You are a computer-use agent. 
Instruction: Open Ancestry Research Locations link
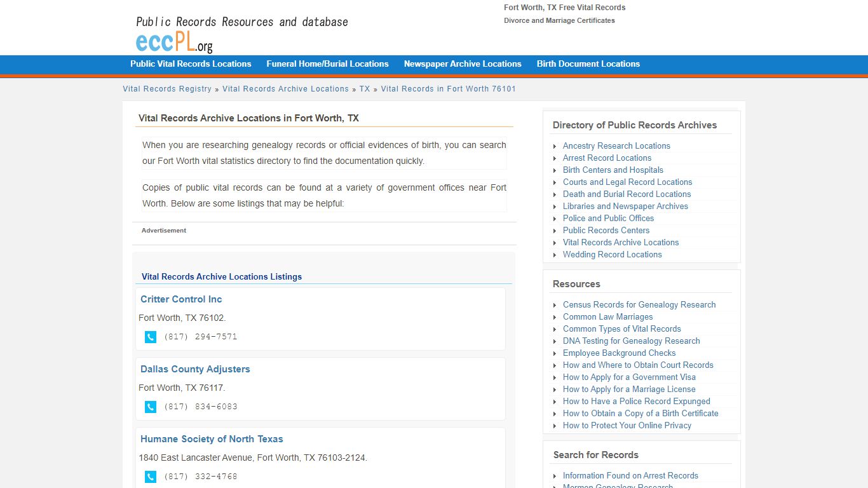click(x=616, y=146)
